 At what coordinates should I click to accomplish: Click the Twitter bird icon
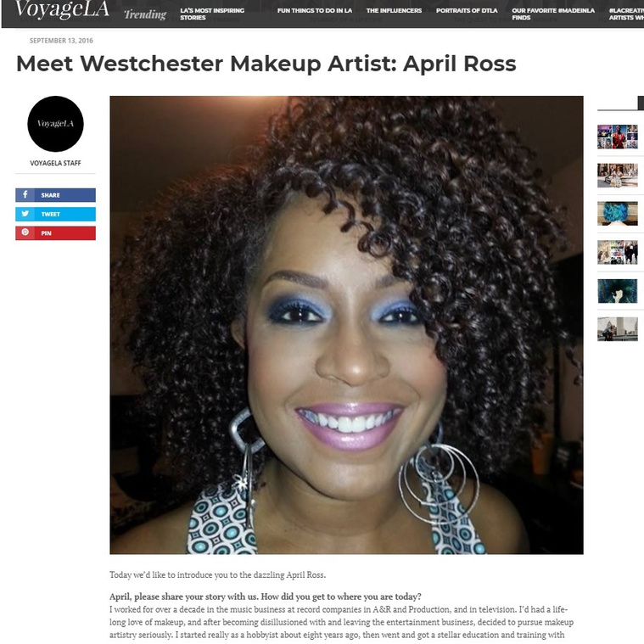25,214
